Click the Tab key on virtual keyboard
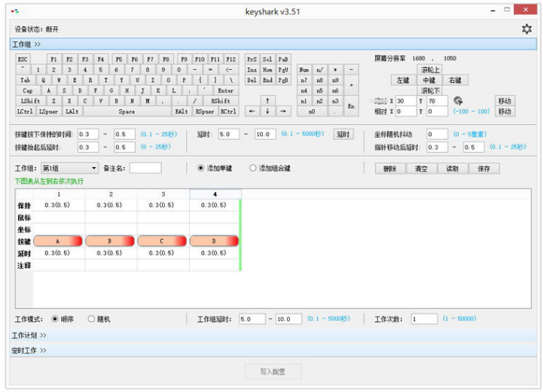 (25, 80)
